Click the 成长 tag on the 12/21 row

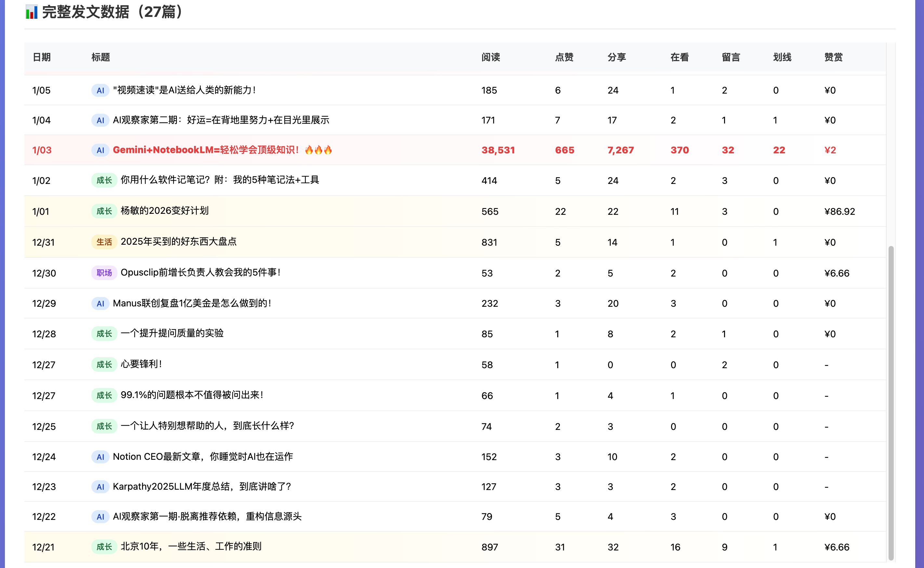tap(104, 547)
